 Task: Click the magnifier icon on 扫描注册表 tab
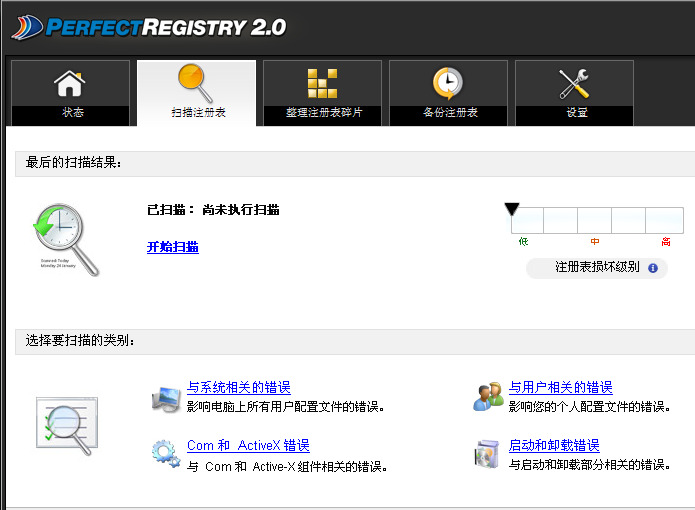click(195, 83)
